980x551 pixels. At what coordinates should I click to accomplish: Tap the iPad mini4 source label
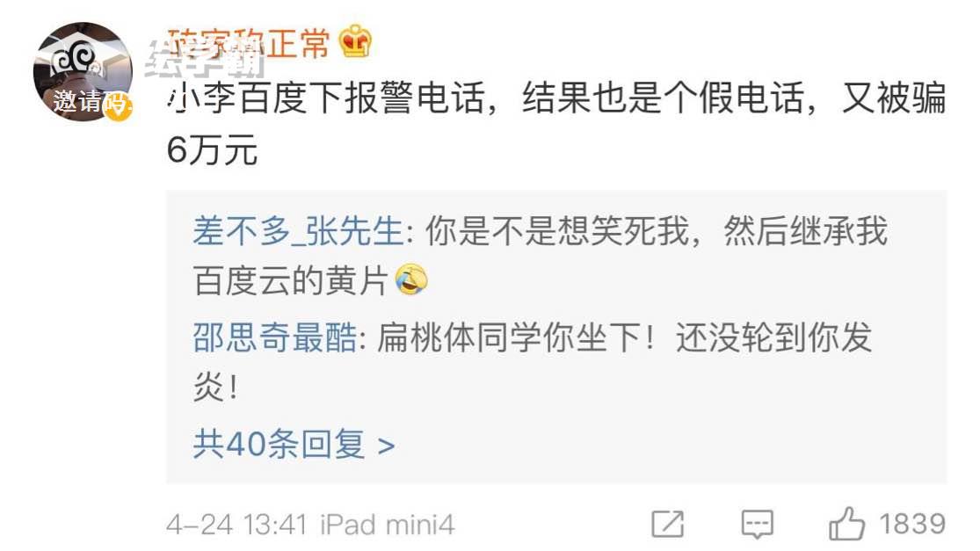click(388, 524)
